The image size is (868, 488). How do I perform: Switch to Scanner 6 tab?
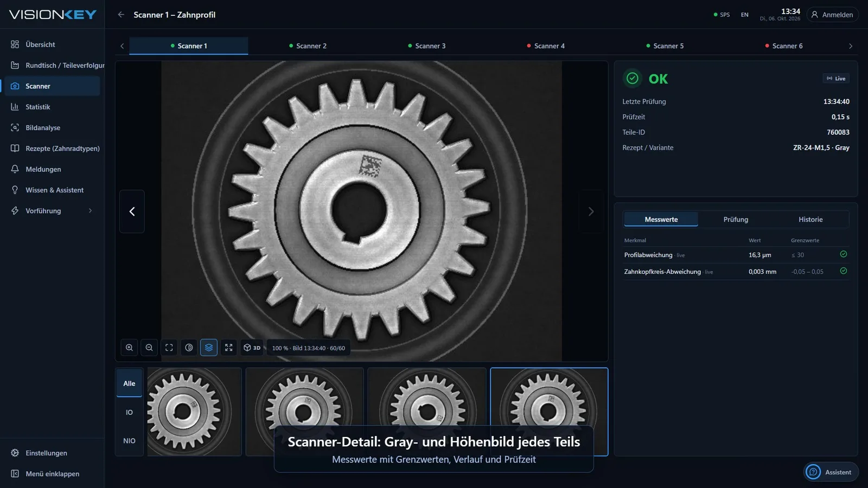[x=784, y=46]
